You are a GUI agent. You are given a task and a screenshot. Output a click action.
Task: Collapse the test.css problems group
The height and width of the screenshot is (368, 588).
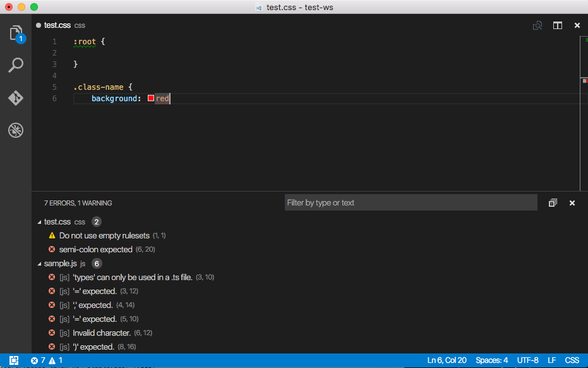pos(40,222)
